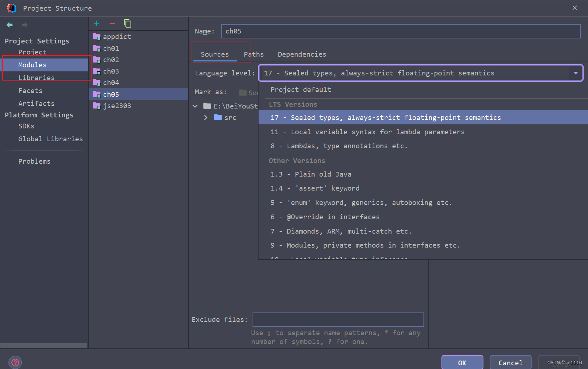Collapse the E:\BeiYouSt content root
This screenshot has width=588, height=369.
click(195, 106)
